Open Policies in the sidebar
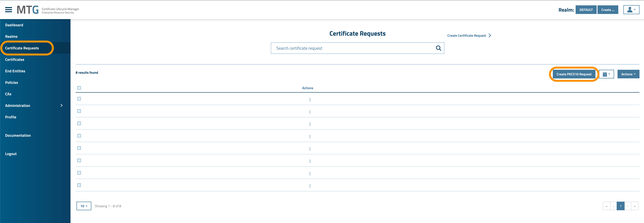This screenshot has height=223, width=644. tap(11, 83)
